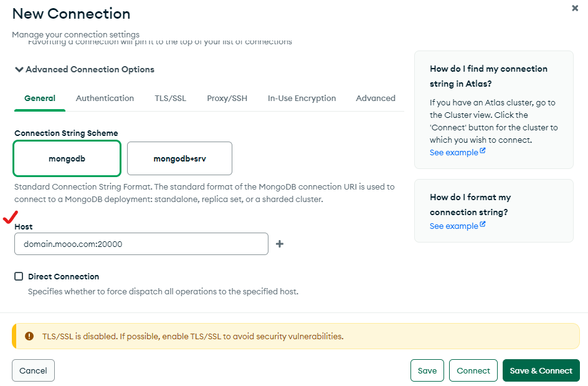The image size is (588, 386).
Task: Click external link icon beside format See example
Action: (x=483, y=224)
